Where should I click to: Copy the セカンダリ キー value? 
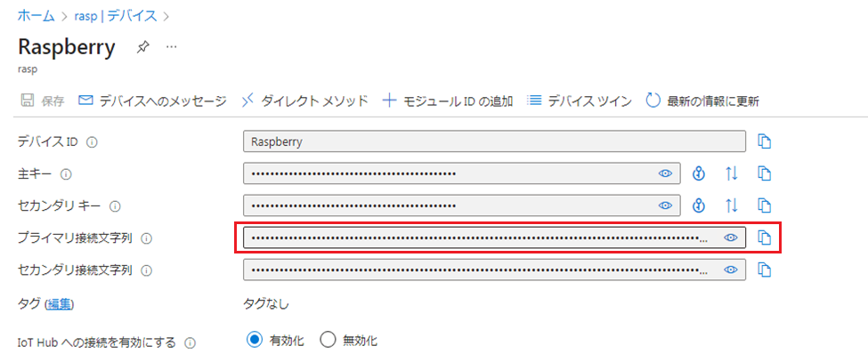pyautogui.click(x=764, y=205)
